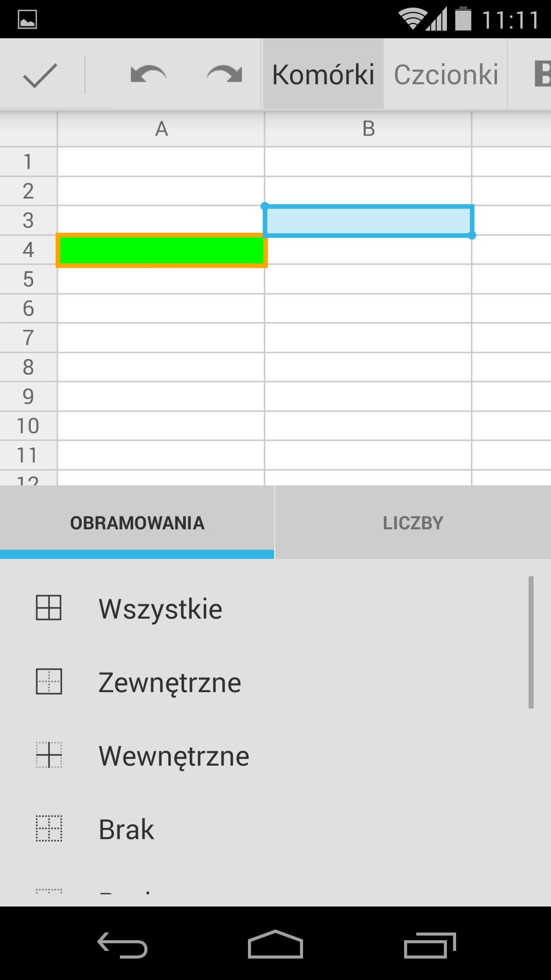The width and height of the screenshot is (551, 980).
Task: Tap the Android back navigation button
Action: [122, 945]
